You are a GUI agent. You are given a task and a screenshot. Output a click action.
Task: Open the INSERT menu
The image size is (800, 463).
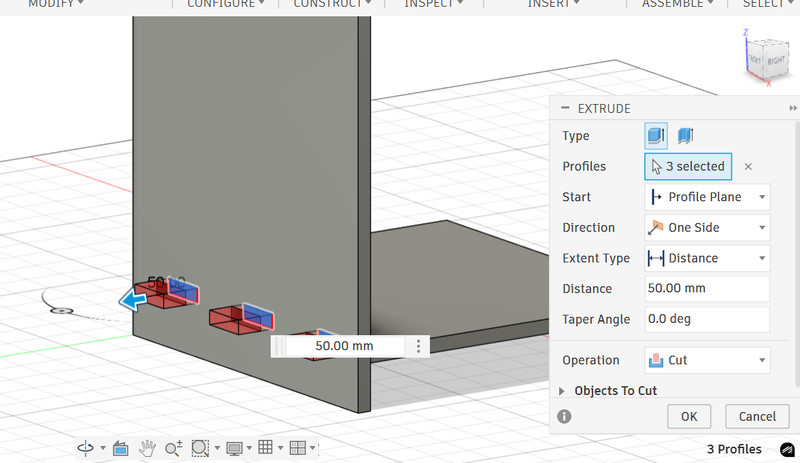coord(554,4)
